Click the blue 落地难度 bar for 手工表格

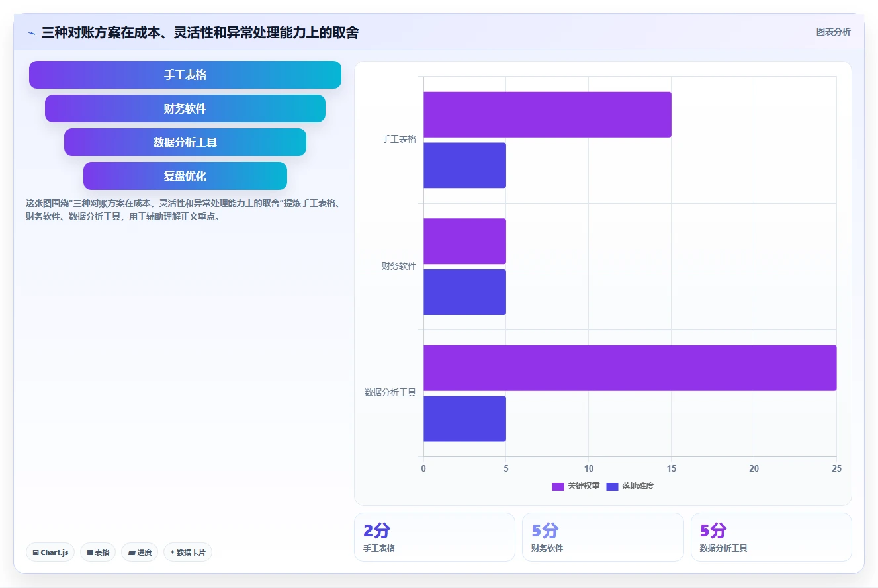464,165
